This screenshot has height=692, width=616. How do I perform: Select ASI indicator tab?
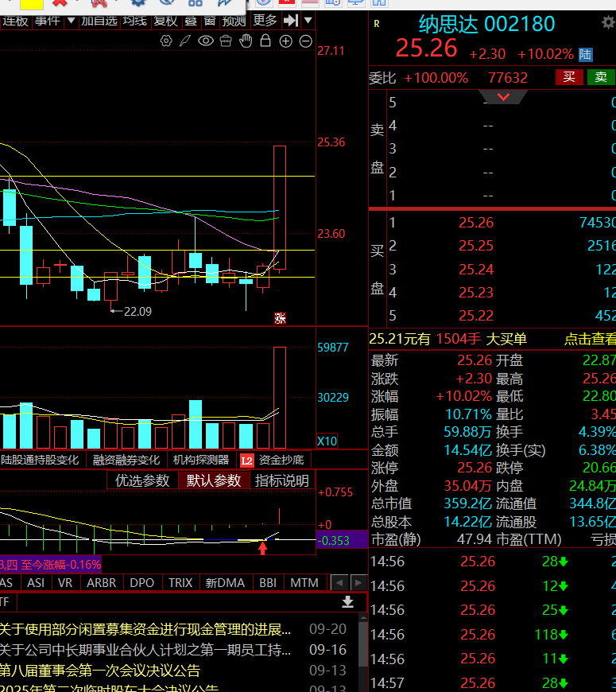(x=36, y=582)
